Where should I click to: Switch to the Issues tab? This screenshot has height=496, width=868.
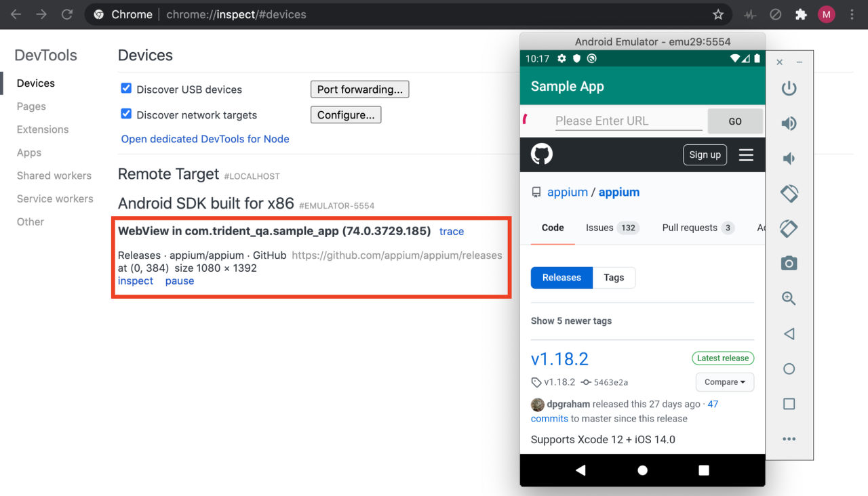(x=598, y=228)
